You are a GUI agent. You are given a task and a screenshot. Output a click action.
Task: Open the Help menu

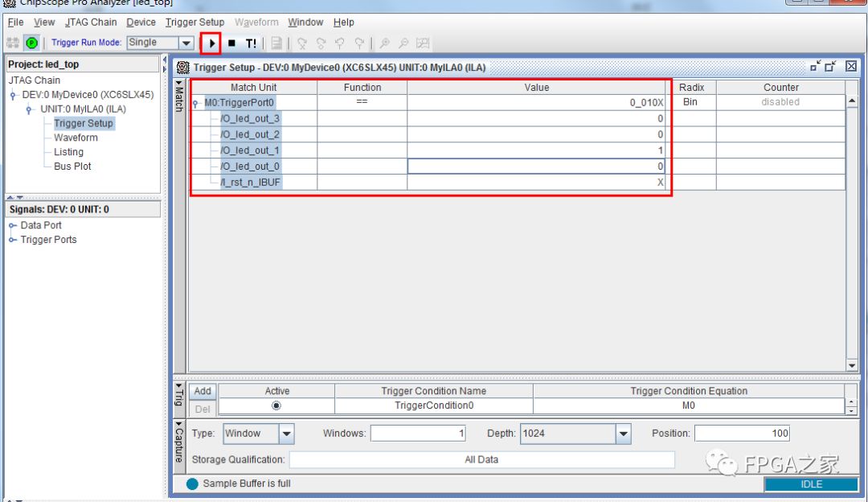344,23
